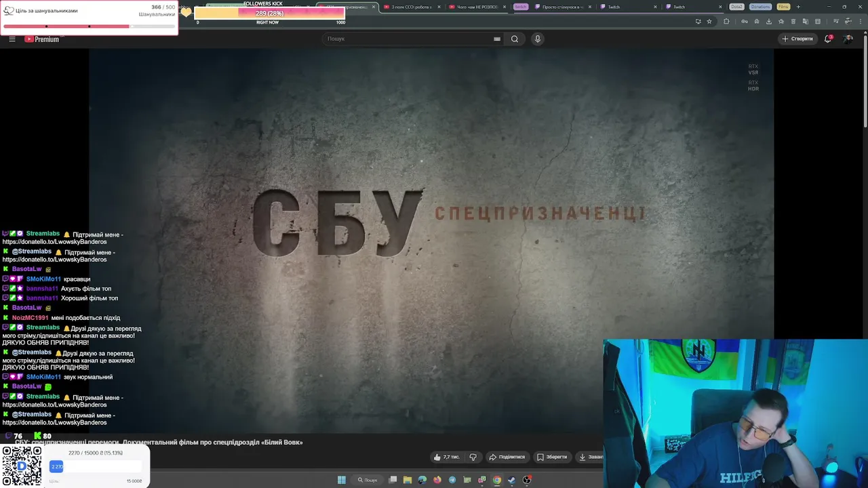
Task: Click the video player showing СБУ title
Action: (431, 241)
